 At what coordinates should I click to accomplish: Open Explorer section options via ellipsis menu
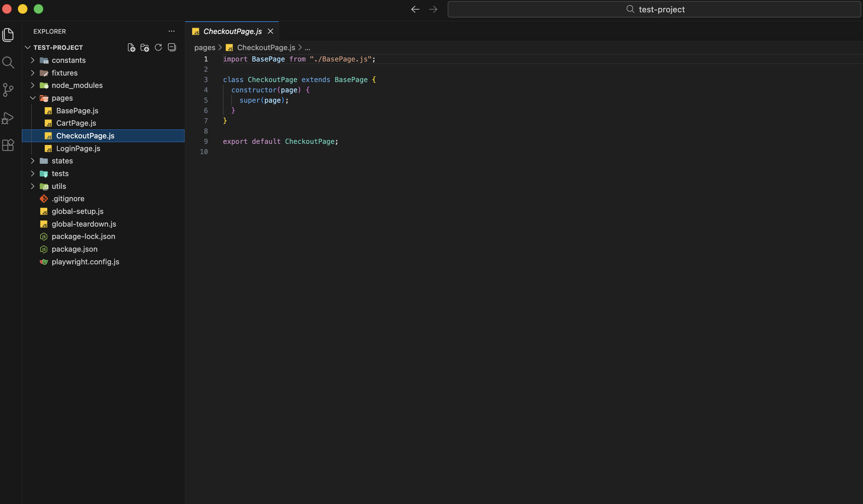[x=172, y=31]
